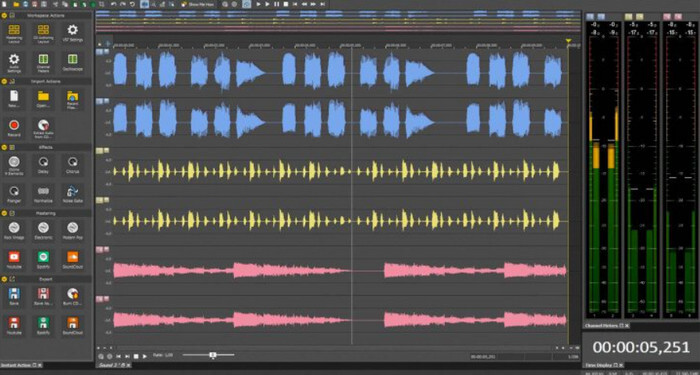Image resolution: width=700 pixels, height=375 pixels.
Task: Click the waveform overview strip above the timeline
Action: tap(338, 21)
